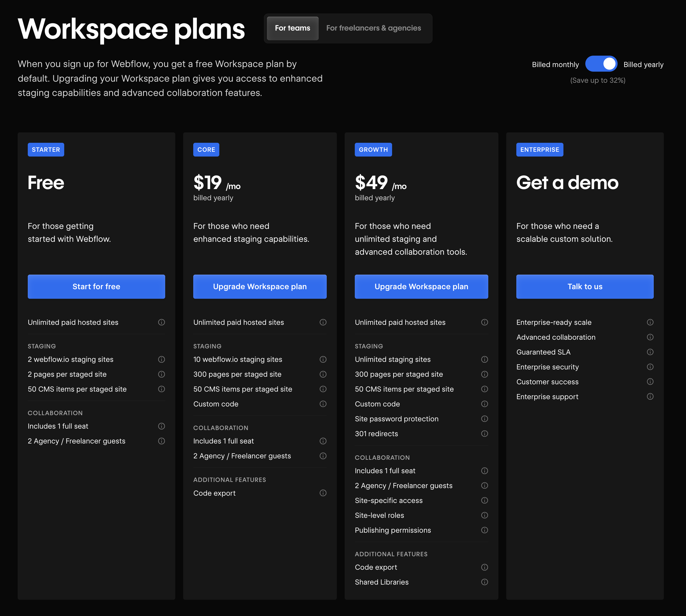Open info icon for Growth 50 CMS items
Viewport: 686px width, 616px height.
coord(485,389)
